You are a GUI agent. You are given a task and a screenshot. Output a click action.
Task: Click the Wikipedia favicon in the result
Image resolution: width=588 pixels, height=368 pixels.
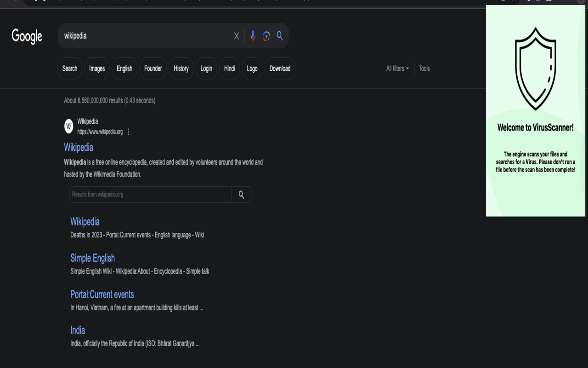coord(68,126)
